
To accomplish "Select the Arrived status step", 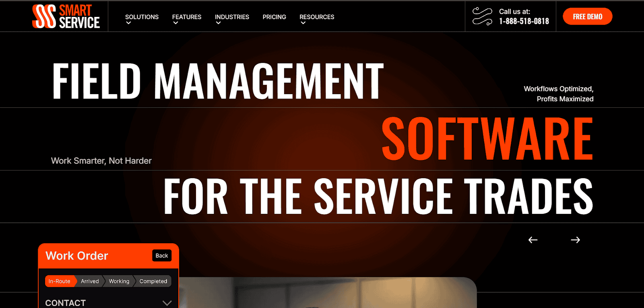I will pyautogui.click(x=90, y=281).
